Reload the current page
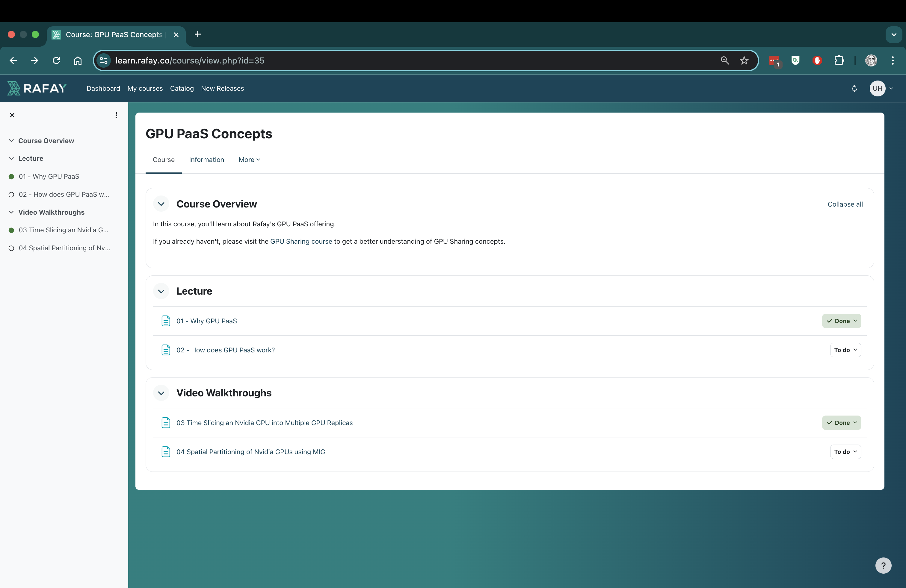Image resolution: width=906 pixels, height=588 pixels. 56,60
